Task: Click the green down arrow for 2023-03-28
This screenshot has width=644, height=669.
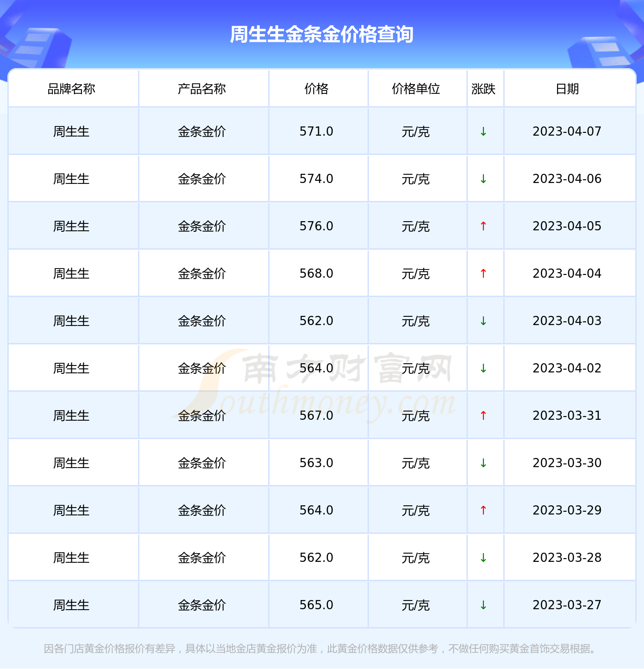Action: (483, 558)
